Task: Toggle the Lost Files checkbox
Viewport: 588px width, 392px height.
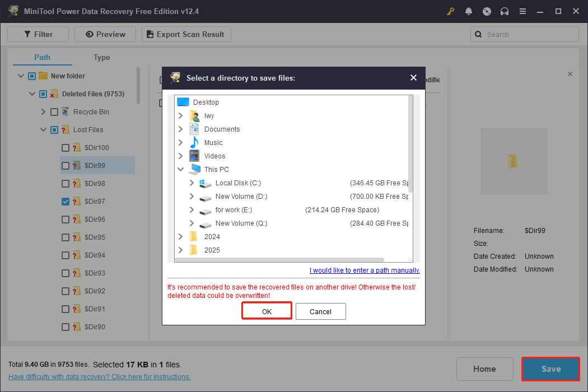Action: tap(54, 130)
